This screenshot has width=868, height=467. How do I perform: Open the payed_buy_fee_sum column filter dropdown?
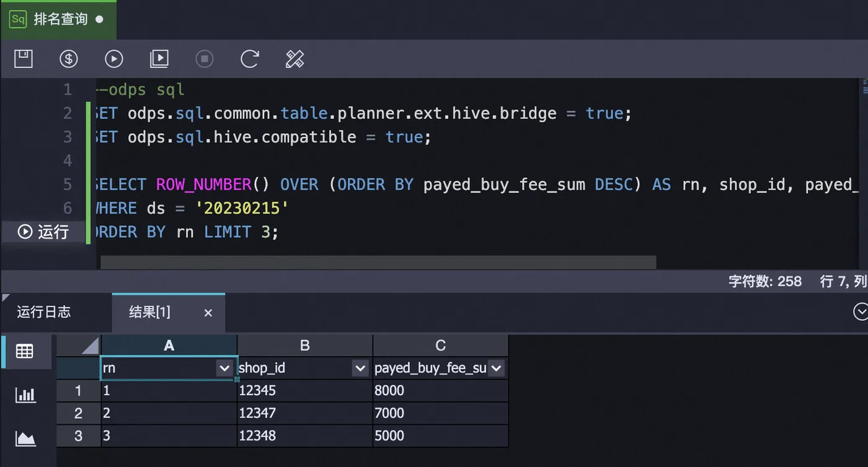pyautogui.click(x=496, y=369)
